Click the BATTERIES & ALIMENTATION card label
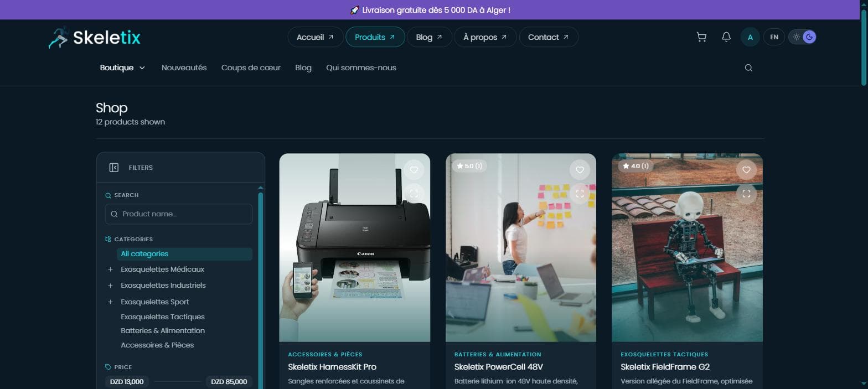The height and width of the screenshot is (389, 868). coord(498,354)
